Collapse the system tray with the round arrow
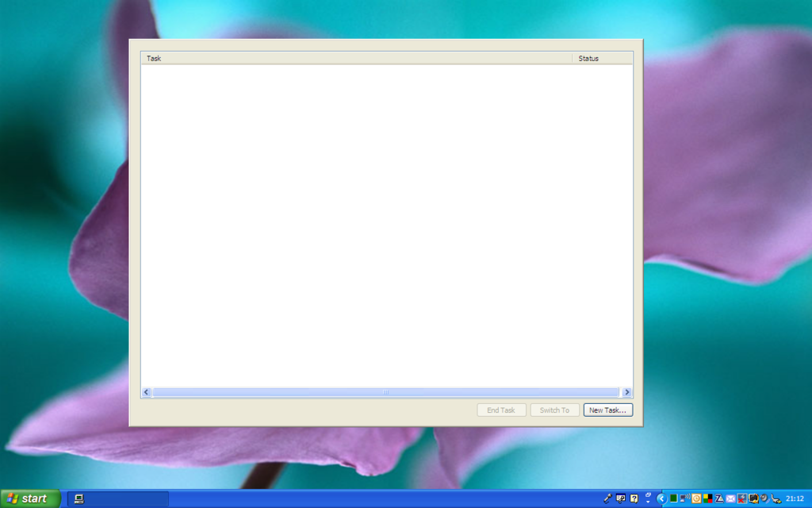Viewport: 812px width, 508px height. [x=661, y=498]
